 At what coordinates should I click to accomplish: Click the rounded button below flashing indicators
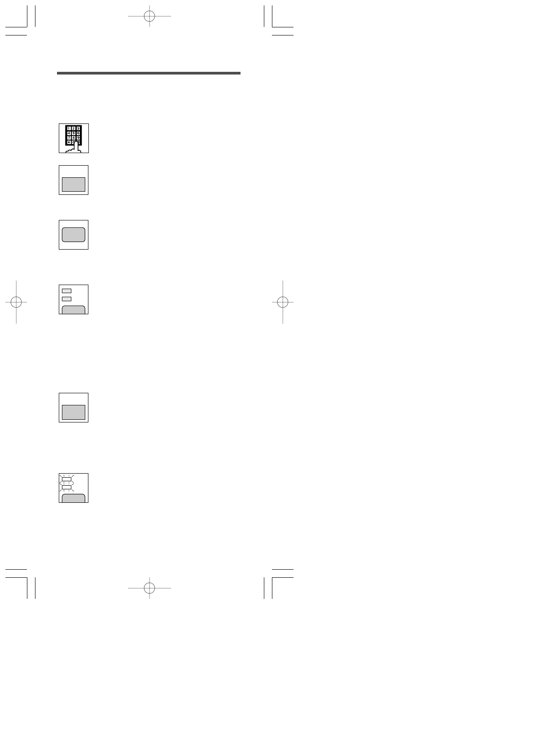tap(74, 498)
